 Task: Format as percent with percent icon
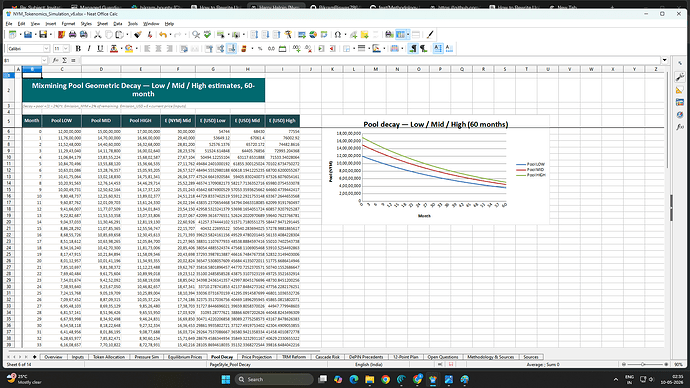pyautogui.click(x=260, y=48)
